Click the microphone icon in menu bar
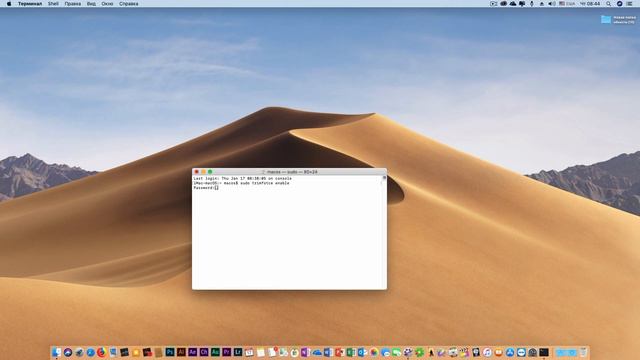Viewport: 640px width, 360px height. 532,4
